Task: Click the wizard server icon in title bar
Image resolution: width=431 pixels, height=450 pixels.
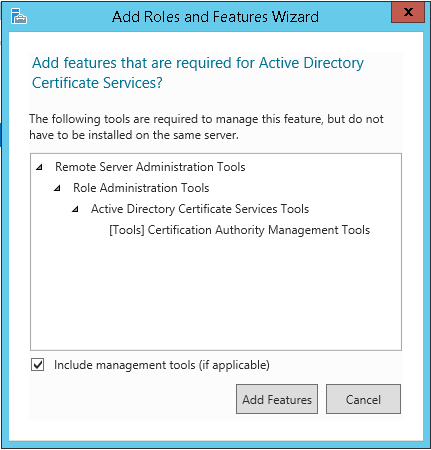Action: pyautogui.click(x=19, y=16)
